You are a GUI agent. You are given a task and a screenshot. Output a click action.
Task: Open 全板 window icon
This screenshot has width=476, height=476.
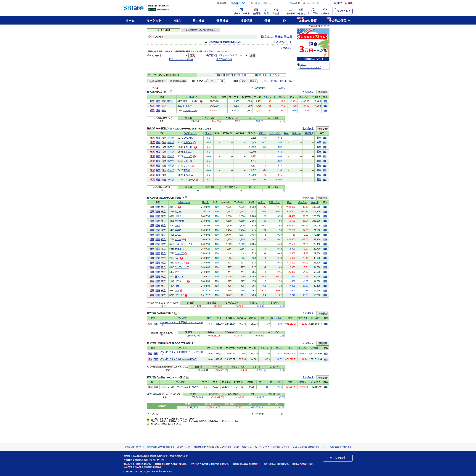285,37
